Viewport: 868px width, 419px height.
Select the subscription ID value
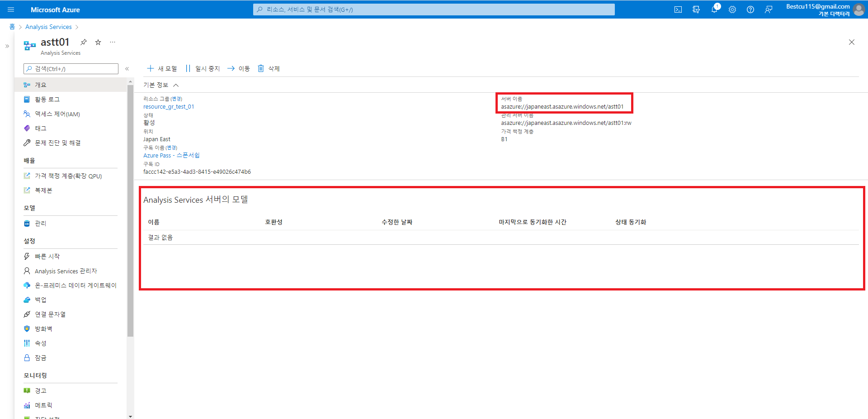click(197, 172)
